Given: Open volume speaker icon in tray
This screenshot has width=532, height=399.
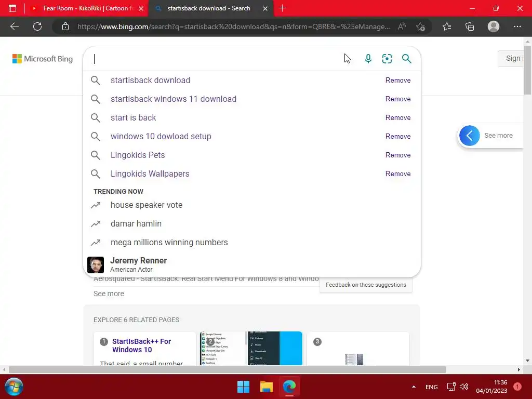Looking at the screenshot, I should (x=464, y=387).
